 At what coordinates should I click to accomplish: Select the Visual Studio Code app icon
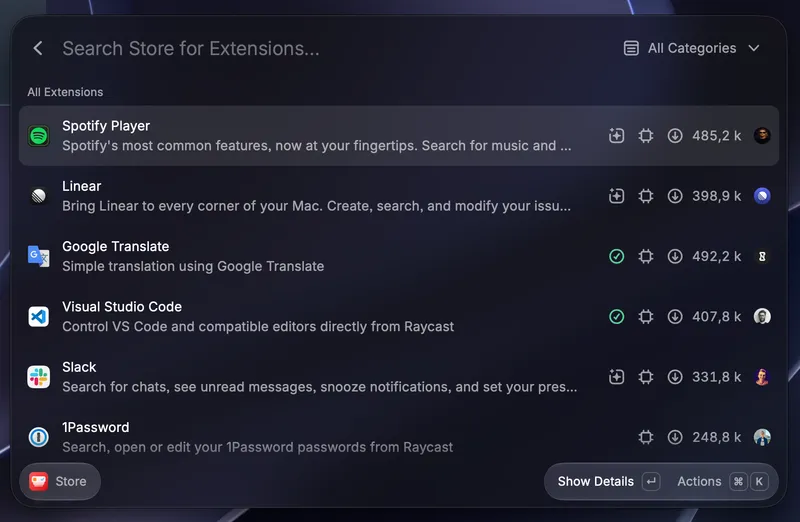(x=39, y=316)
